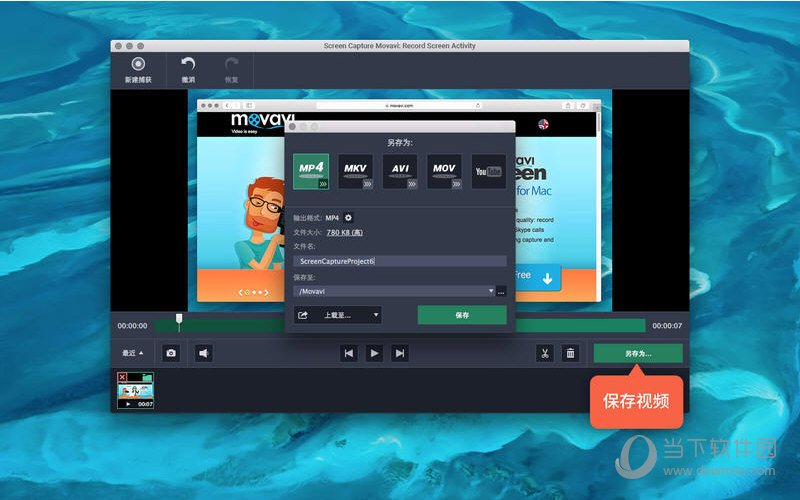Choose the YouTube export option
This screenshot has width=800, height=500.
(x=488, y=171)
